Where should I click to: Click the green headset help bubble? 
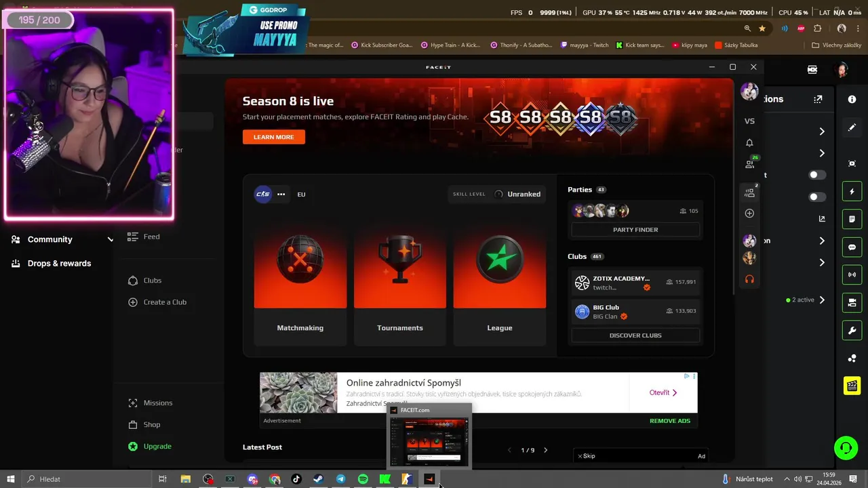846,448
